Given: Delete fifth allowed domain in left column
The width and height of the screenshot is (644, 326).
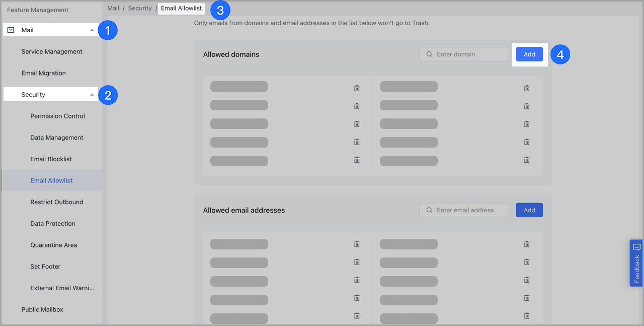Looking at the screenshot, I should (x=357, y=160).
